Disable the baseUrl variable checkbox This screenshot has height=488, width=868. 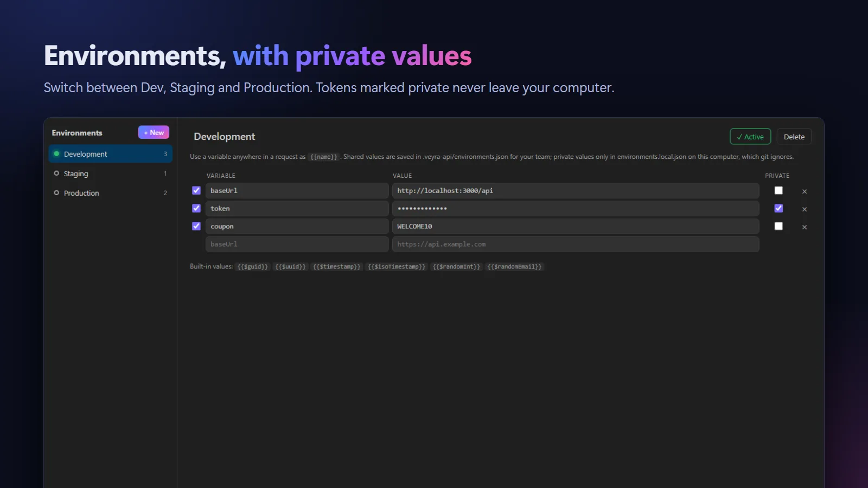(x=196, y=190)
